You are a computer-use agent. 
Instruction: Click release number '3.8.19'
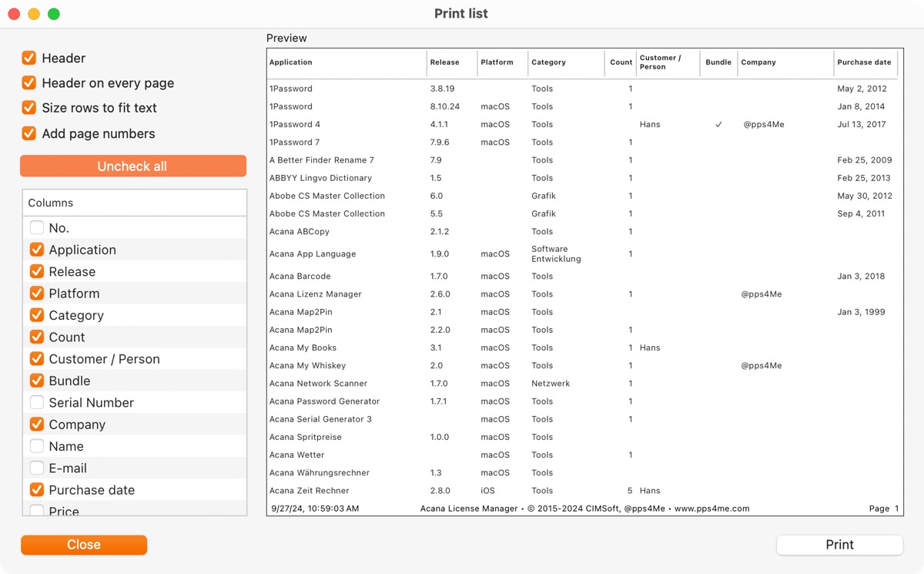(x=443, y=89)
